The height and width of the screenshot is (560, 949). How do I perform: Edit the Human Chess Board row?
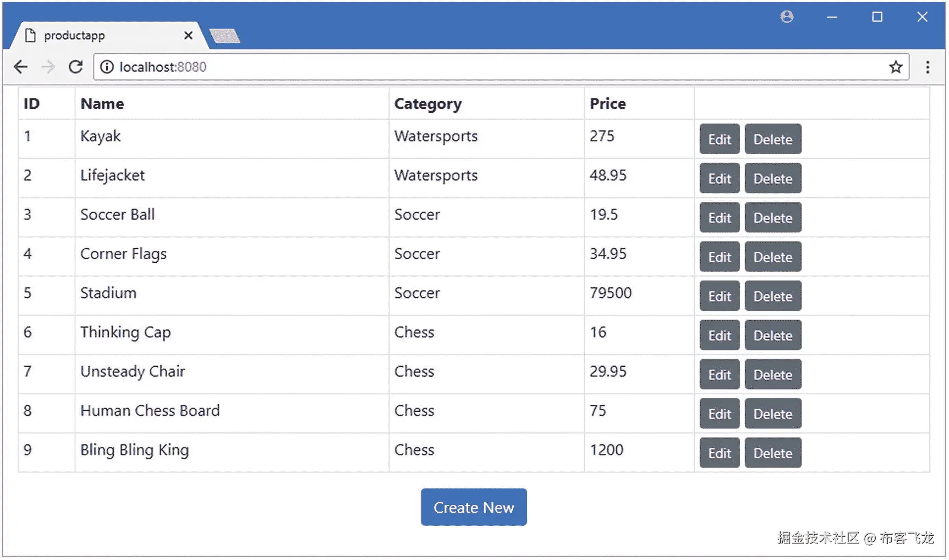pos(719,414)
